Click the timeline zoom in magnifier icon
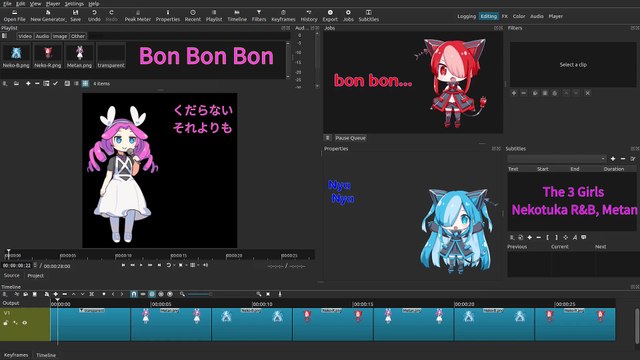Viewport: 640px width, 360px height. (259, 294)
